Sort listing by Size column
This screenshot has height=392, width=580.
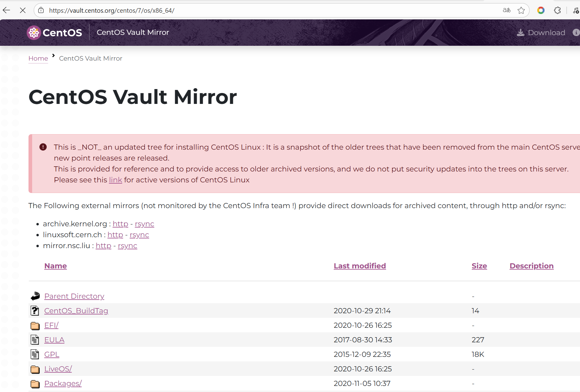[479, 266]
